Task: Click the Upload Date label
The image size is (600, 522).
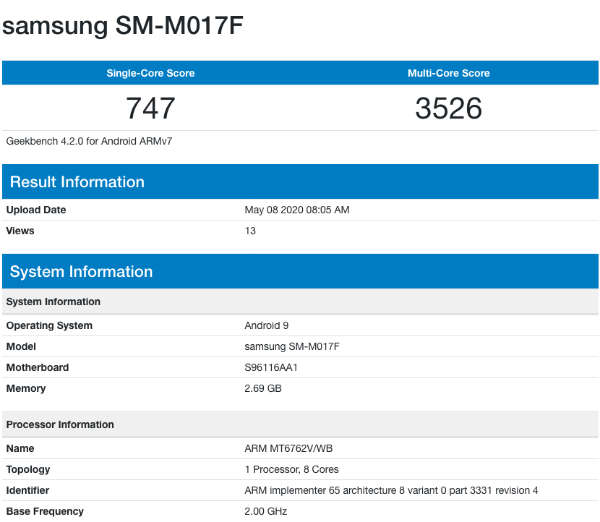Action: pyautogui.click(x=36, y=210)
